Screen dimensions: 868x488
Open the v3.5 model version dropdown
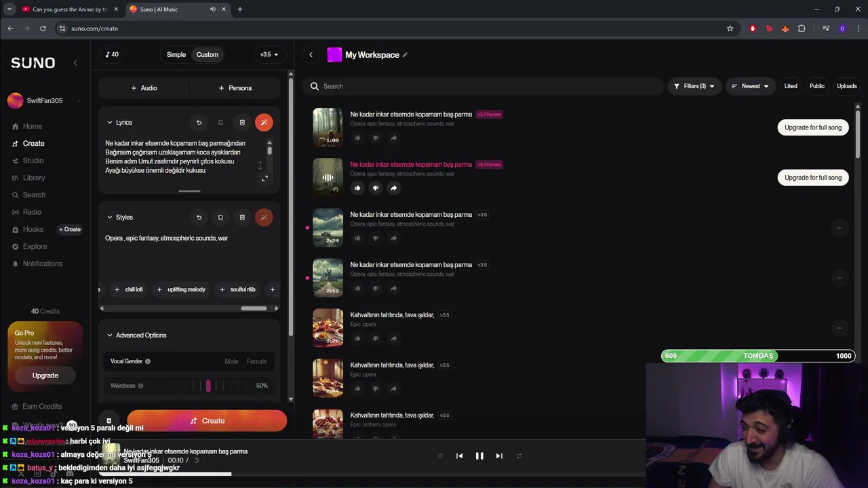pyautogui.click(x=269, y=55)
